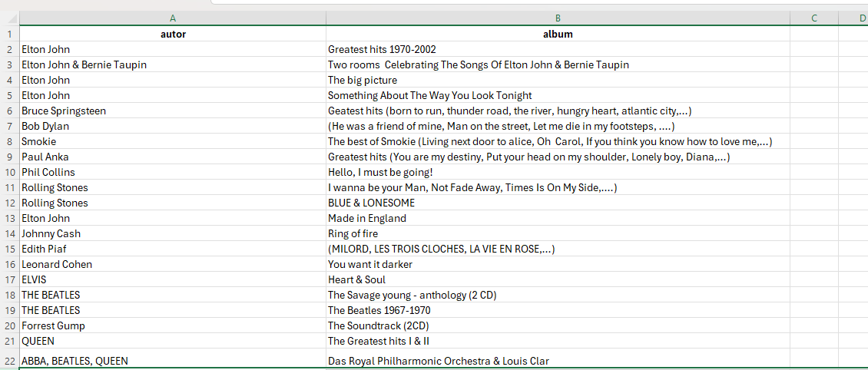Select column A header

pos(173,18)
